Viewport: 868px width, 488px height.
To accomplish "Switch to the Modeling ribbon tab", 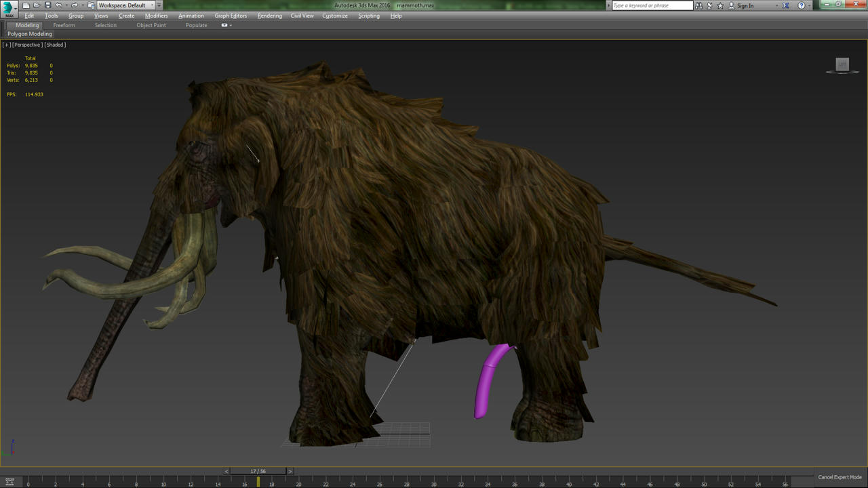I will click(27, 25).
